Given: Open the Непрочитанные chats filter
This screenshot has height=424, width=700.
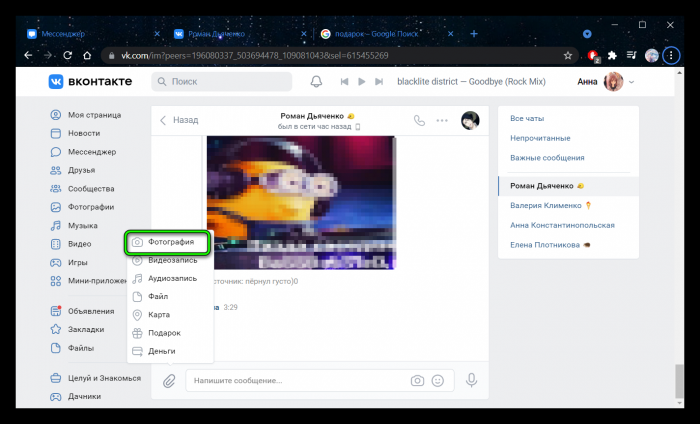Looking at the screenshot, I should point(540,138).
